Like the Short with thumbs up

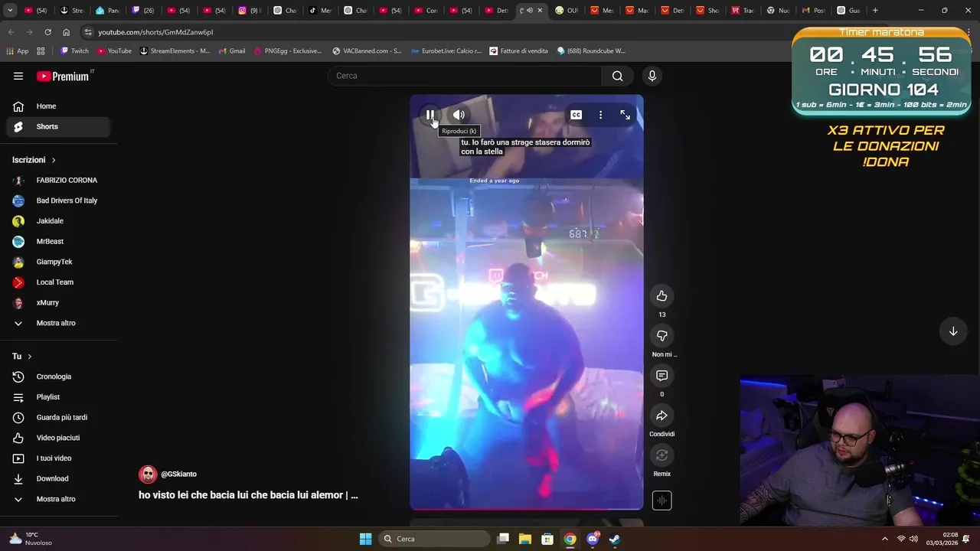(661, 296)
